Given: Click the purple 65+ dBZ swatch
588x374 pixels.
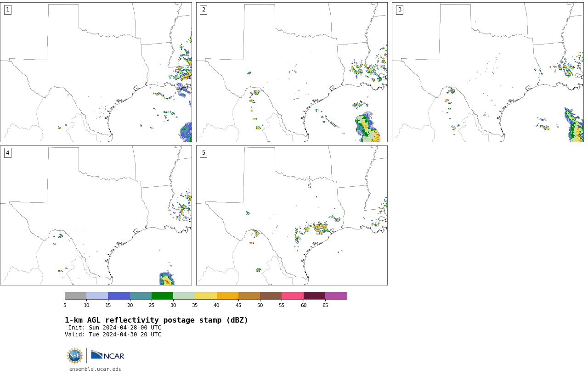Looking at the screenshot, I should (336, 296).
